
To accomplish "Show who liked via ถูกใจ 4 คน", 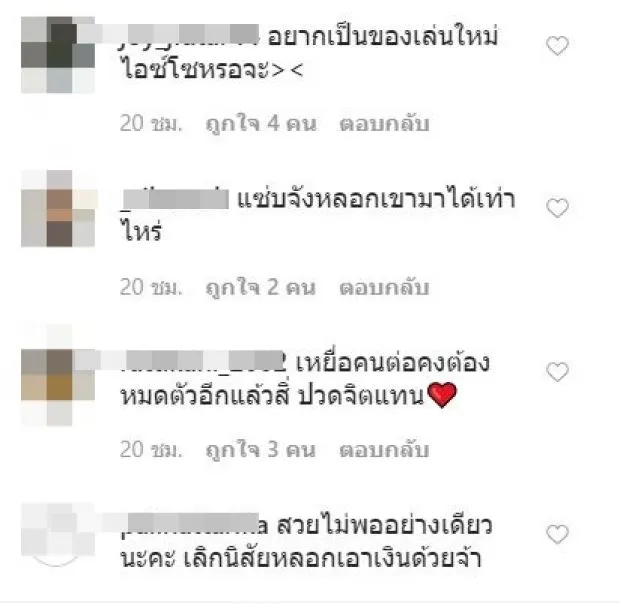I will [x=261, y=124].
